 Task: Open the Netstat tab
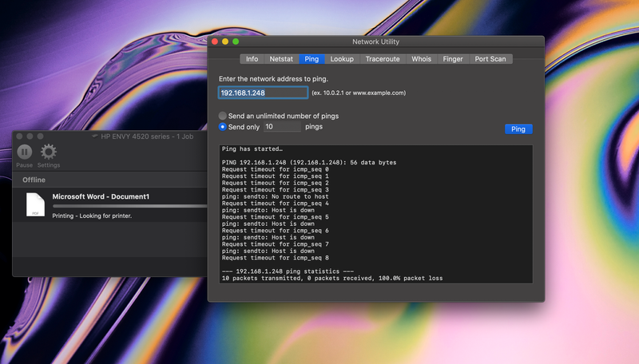click(281, 59)
